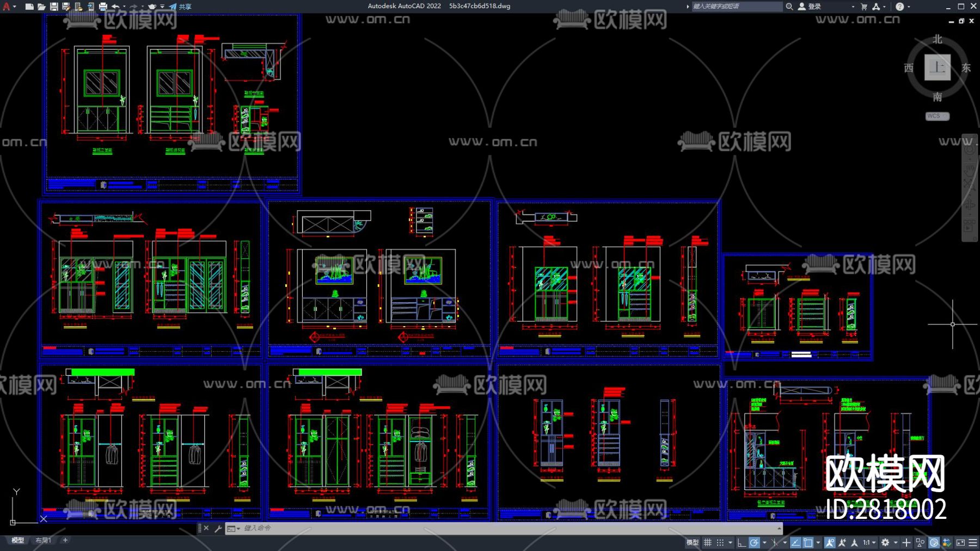Toggle isometric drafting in status bar

pos(775,542)
